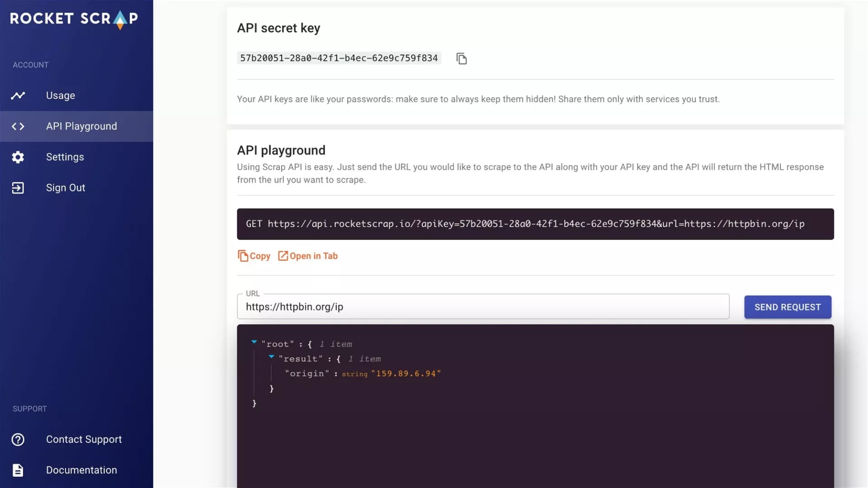Click the GET request URL code block

click(535, 224)
